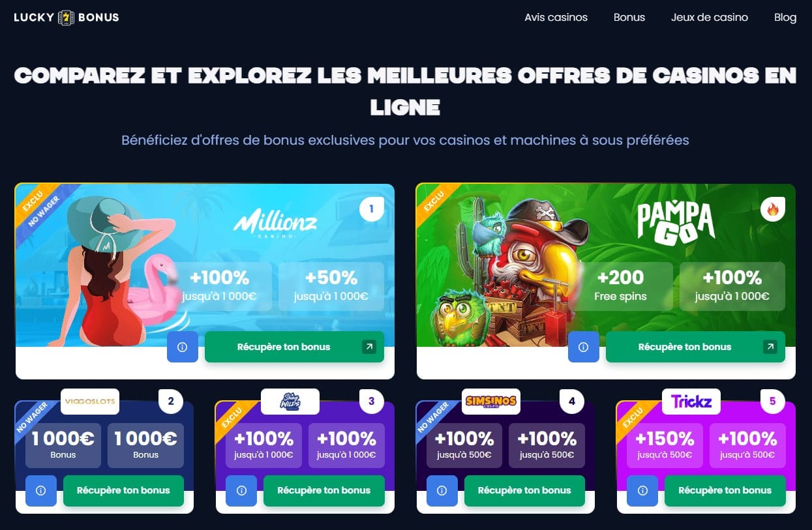Open the Avis casinos menu
The height and width of the screenshot is (530, 812).
coord(556,18)
